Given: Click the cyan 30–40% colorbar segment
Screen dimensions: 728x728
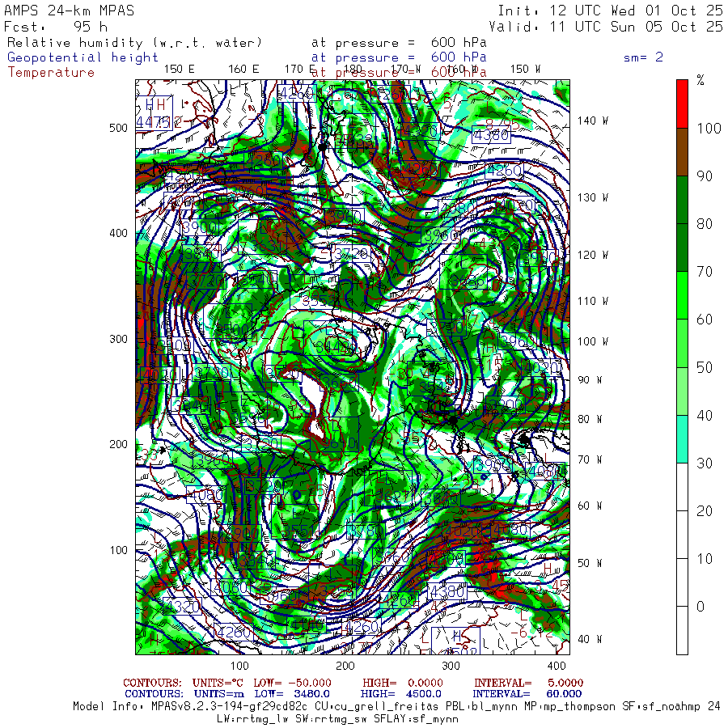Looking at the screenshot, I should coord(682,438).
